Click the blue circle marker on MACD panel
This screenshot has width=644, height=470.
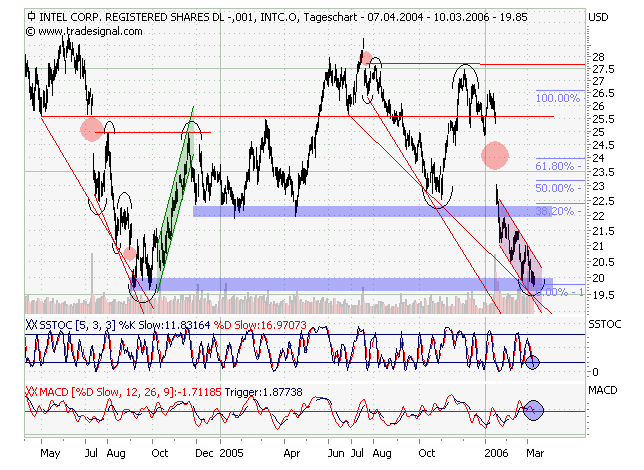(534, 409)
